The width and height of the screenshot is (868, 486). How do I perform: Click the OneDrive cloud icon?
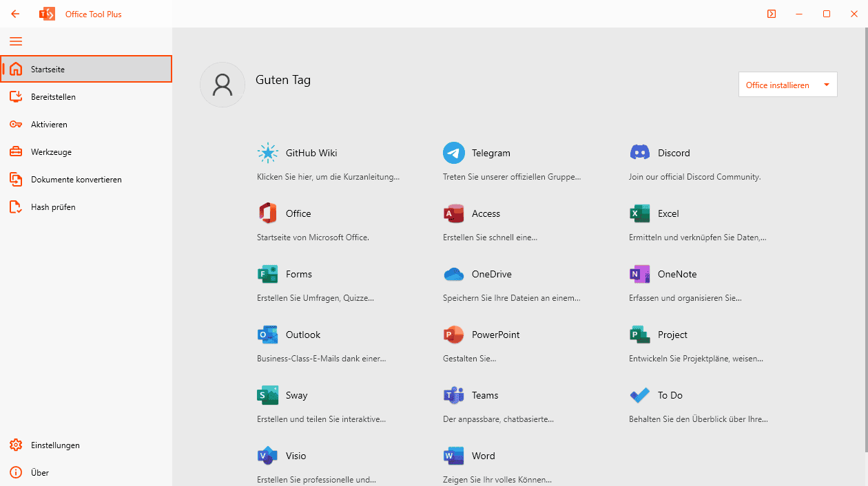pyautogui.click(x=453, y=274)
